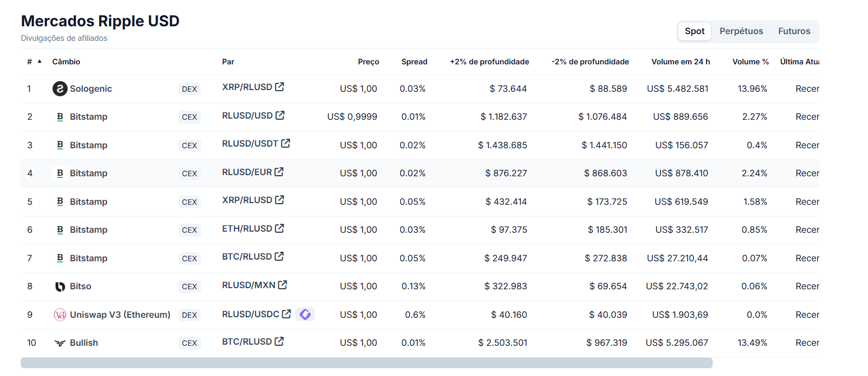Click the volume percentage 13.49%
Screen dimensions: 868x376
pyautogui.click(x=752, y=343)
